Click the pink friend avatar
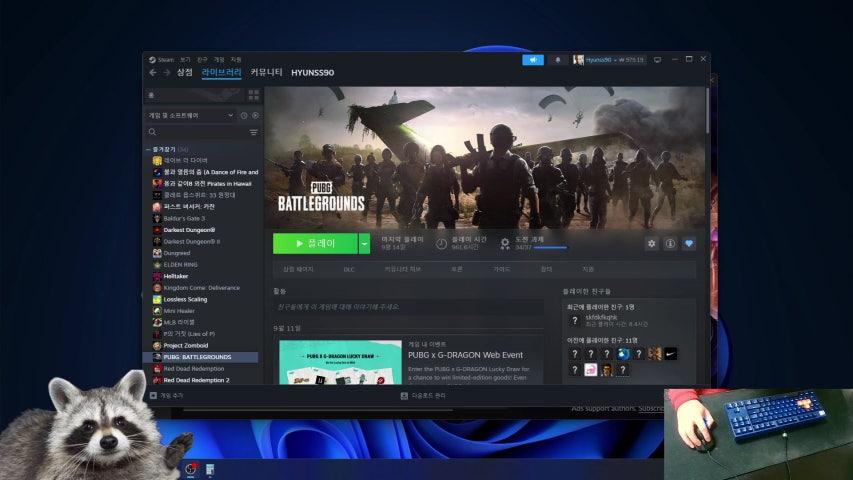The image size is (853, 480). (591, 370)
